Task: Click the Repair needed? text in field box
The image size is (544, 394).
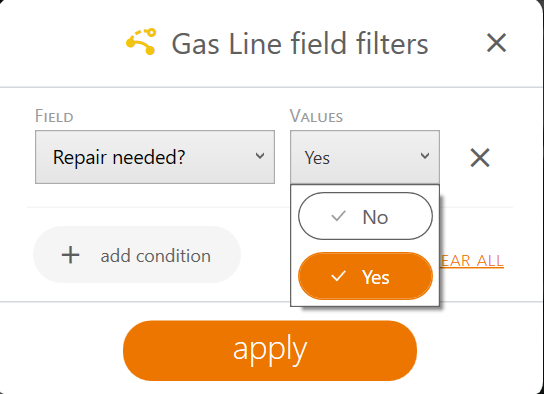Action: [119, 157]
